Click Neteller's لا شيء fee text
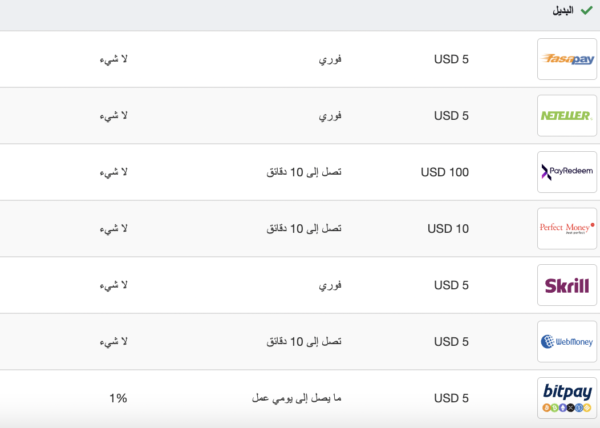This screenshot has height=428, width=600. (x=112, y=116)
